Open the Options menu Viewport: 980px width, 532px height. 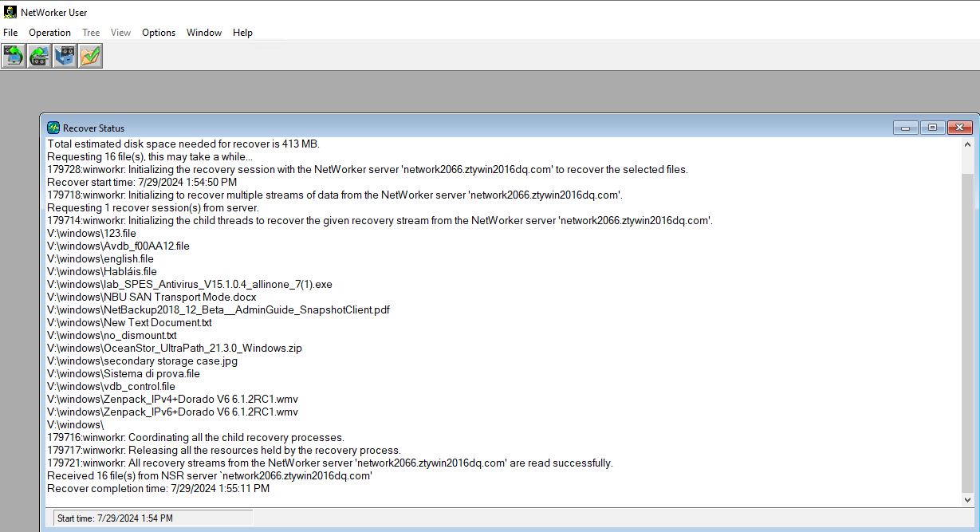pos(159,33)
